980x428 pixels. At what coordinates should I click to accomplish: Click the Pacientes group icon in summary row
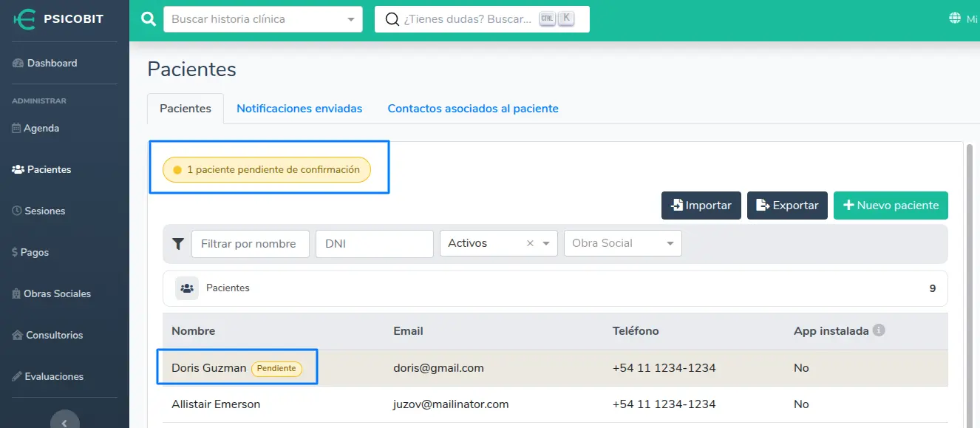click(x=187, y=288)
